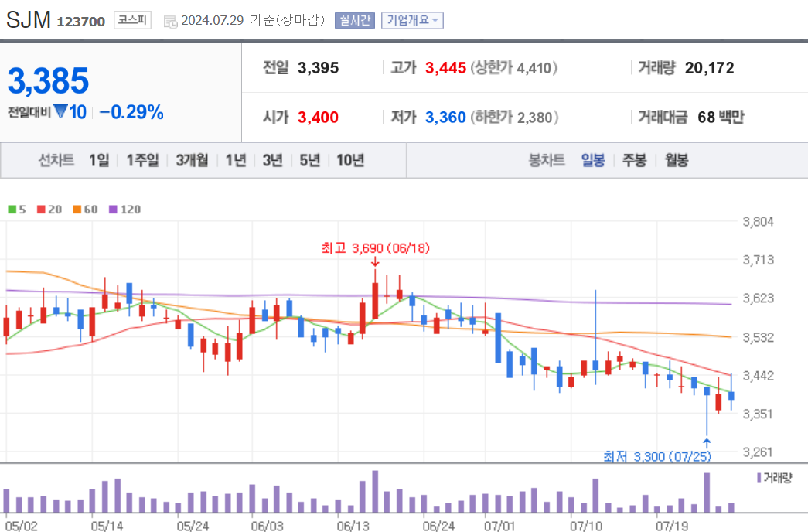Image resolution: width=808 pixels, height=532 pixels.
Task: Click the 전일 value 3,395
Action: (319, 67)
